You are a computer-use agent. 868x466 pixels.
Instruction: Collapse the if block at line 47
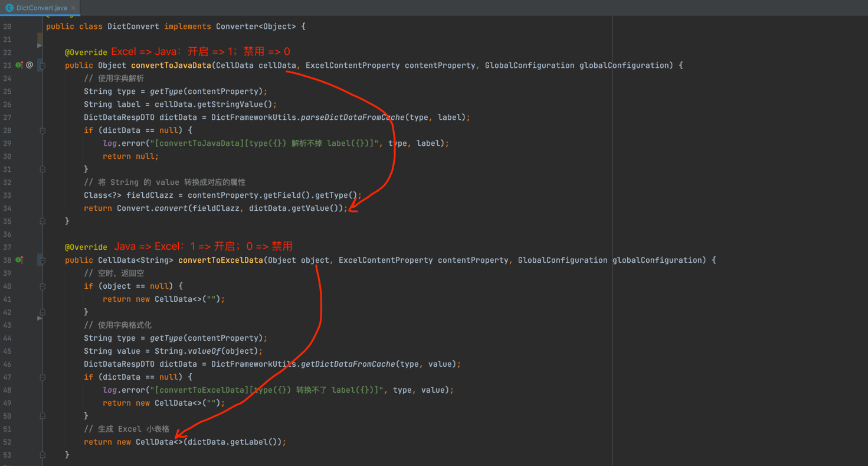pyautogui.click(x=42, y=377)
